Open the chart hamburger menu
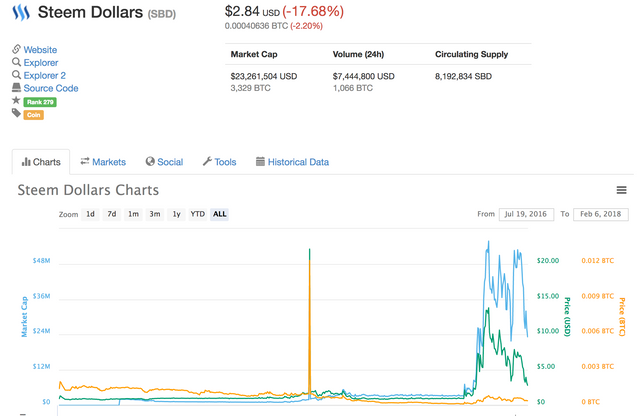 [621, 190]
